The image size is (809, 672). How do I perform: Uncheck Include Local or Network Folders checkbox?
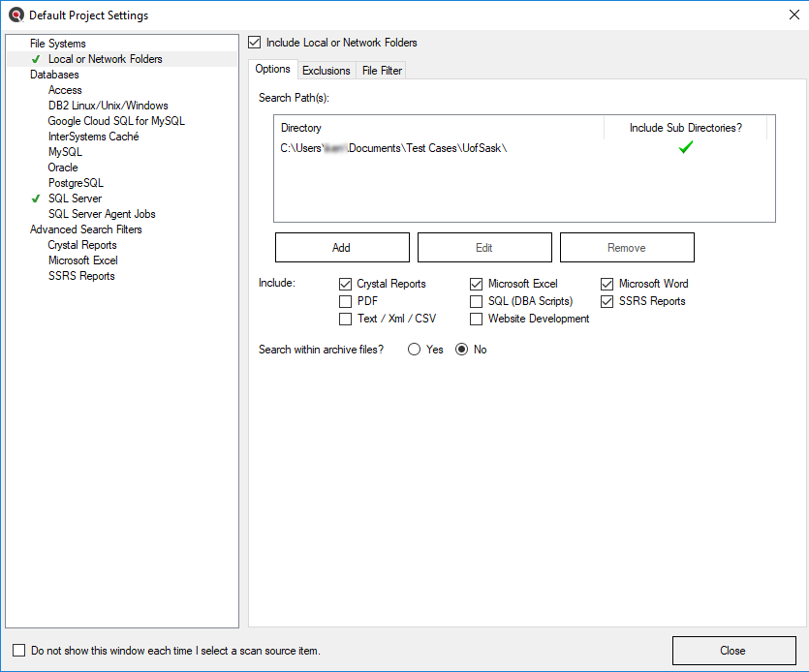[255, 43]
